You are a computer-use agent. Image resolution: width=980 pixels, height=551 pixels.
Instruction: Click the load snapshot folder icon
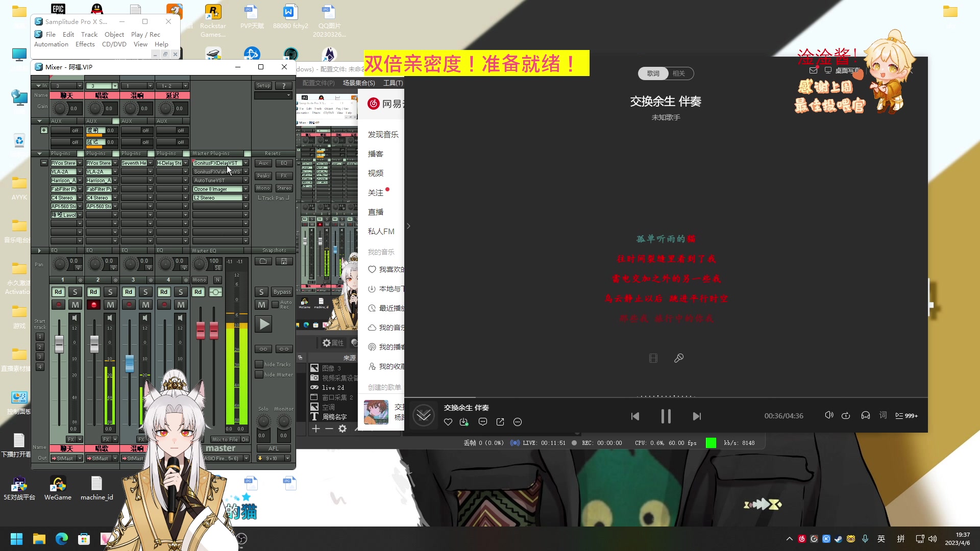click(x=263, y=261)
